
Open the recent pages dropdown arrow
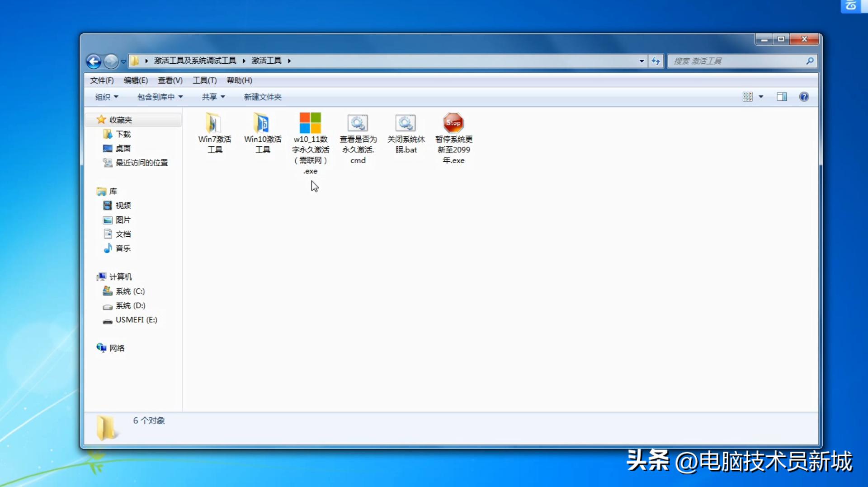[123, 61]
